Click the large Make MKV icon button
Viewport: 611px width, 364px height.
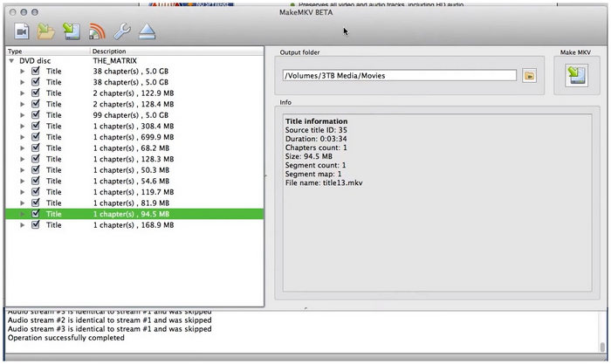click(x=577, y=77)
